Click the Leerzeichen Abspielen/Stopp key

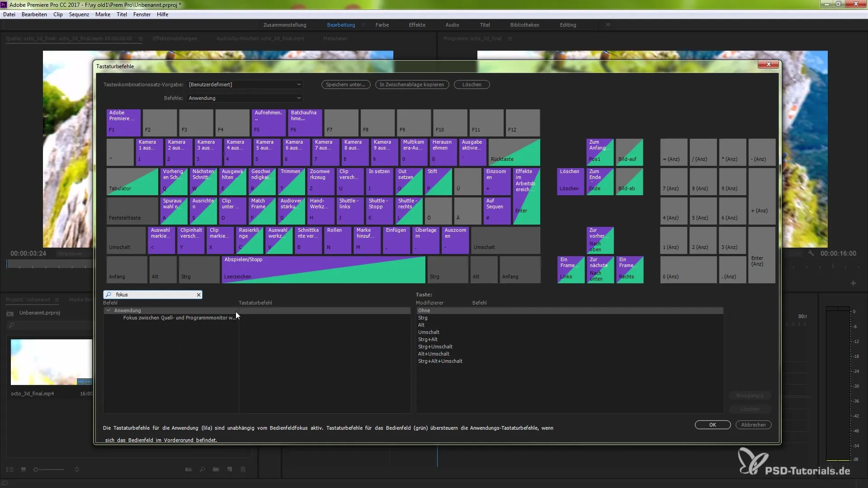323,270
